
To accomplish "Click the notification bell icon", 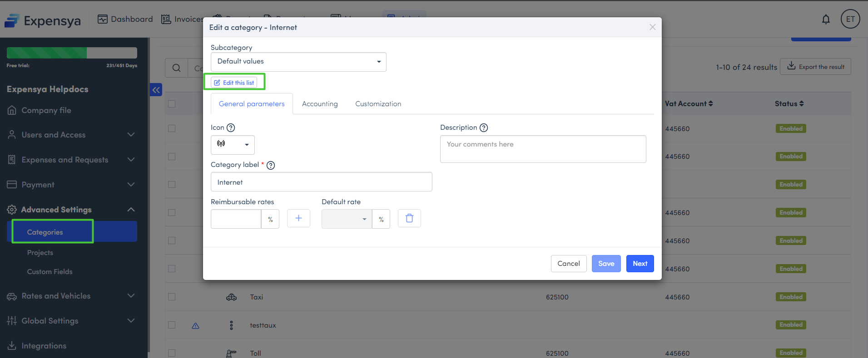I will pyautogui.click(x=826, y=19).
